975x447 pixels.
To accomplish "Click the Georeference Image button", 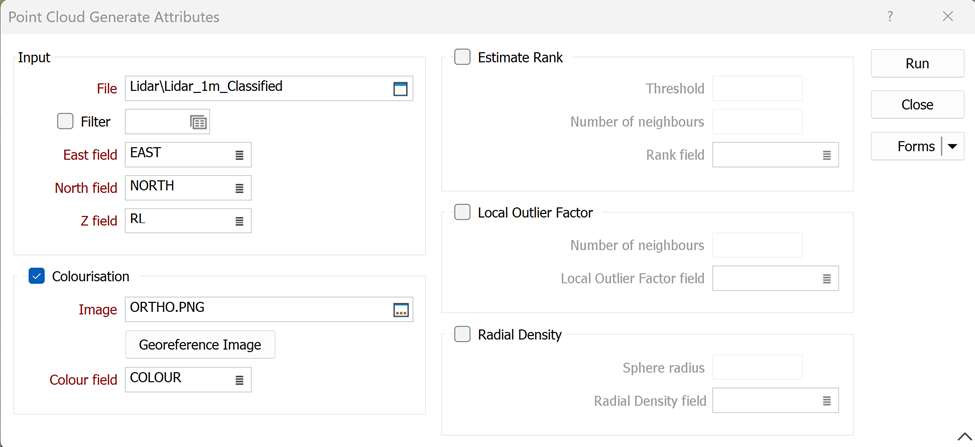I will pyautogui.click(x=200, y=345).
